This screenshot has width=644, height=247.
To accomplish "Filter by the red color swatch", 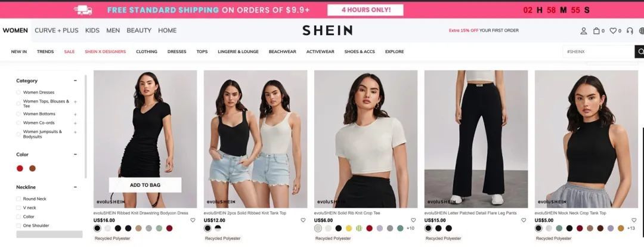I will coord(20,168).
